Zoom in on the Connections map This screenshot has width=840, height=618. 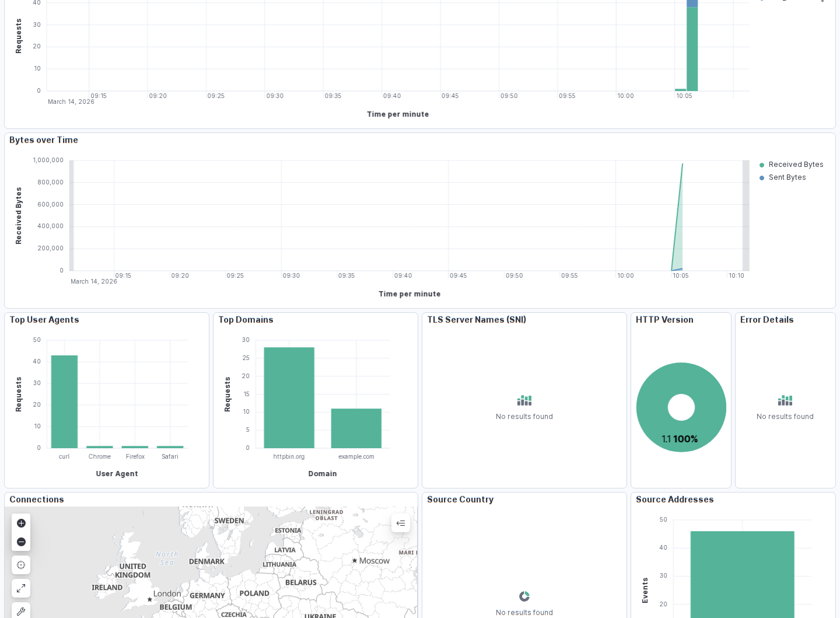pos(21,523)
